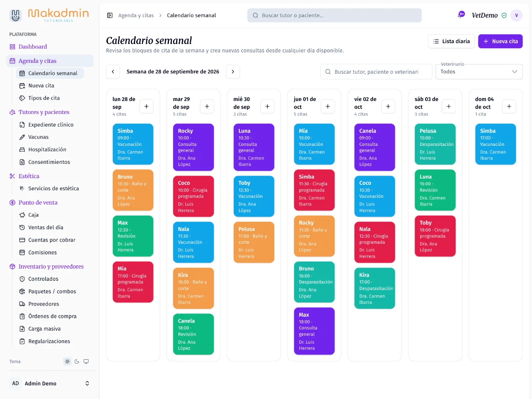Open Max's green 12:30 Revisión card
This screenshot has height=399, width=532.
[133, 236]
